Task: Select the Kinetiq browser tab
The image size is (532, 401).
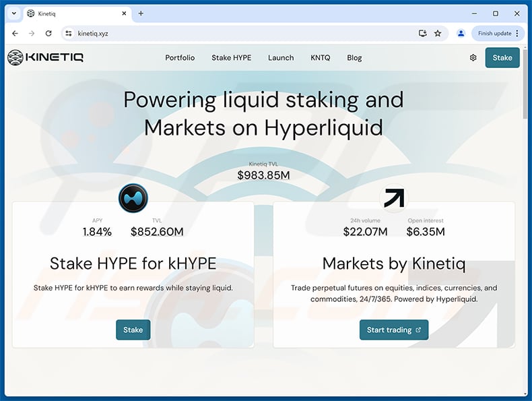Action: [x=77, y=13]
